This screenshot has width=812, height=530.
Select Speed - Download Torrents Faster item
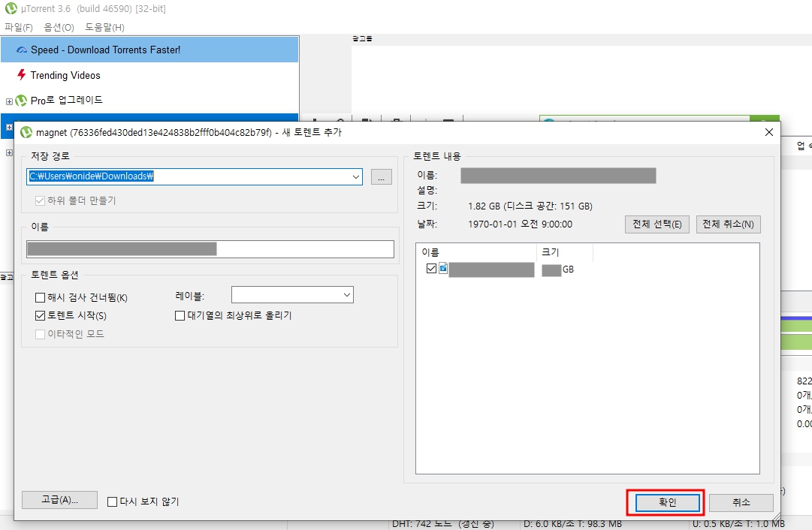pyautogui.click(x=149, y=50)
